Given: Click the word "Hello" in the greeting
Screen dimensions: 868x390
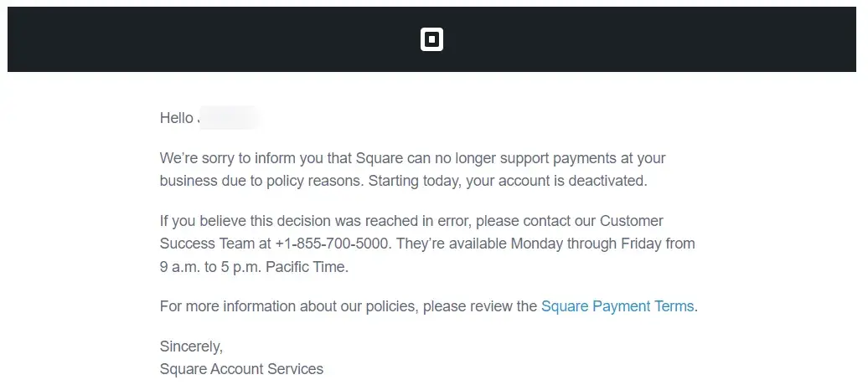Looking at the screenshot, I should pyautogui.click(x=176, y=118).
